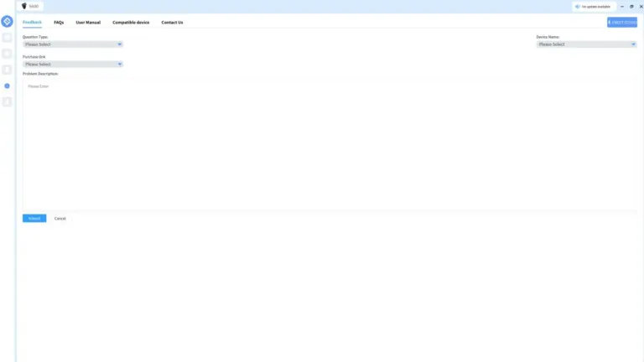Go to the Compatible device tab
The height and width of the screenshot is (362, 644).
pyautogui.click(x=131, y=23)
